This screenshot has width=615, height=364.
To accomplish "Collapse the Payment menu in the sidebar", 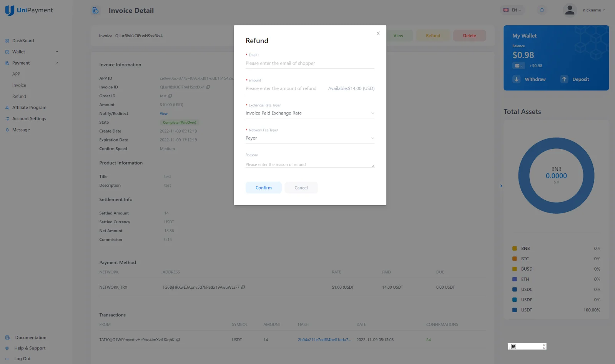I will click(x=57, y=63).
